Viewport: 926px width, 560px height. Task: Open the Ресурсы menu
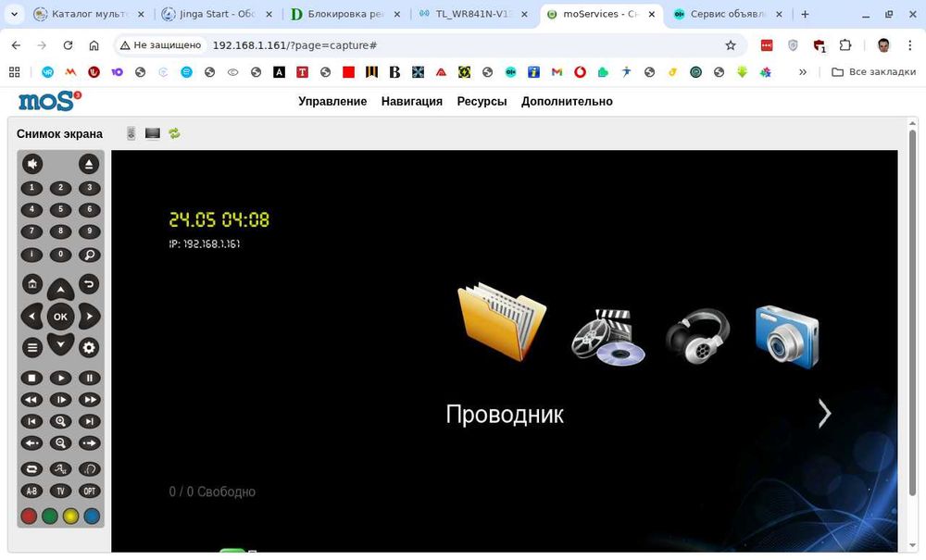pos(482,102)
